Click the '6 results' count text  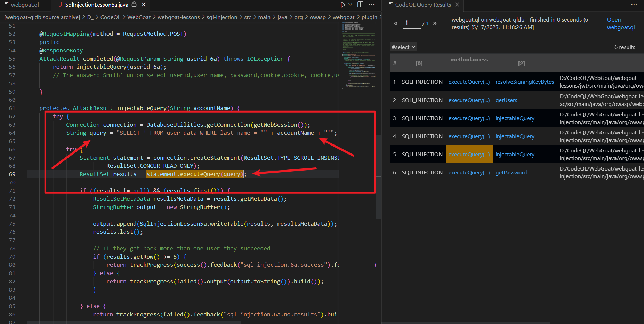(625, 47)
